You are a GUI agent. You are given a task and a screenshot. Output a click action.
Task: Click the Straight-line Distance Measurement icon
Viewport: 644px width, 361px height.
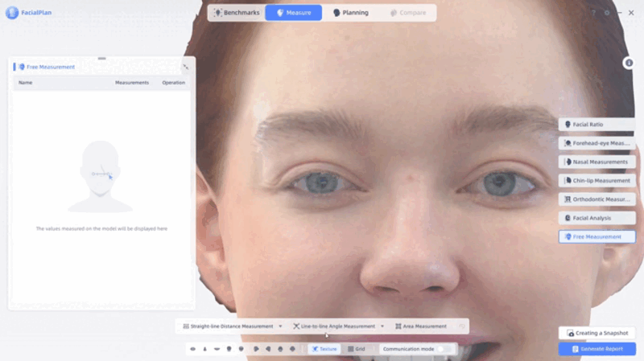click(x=186, y=326)
